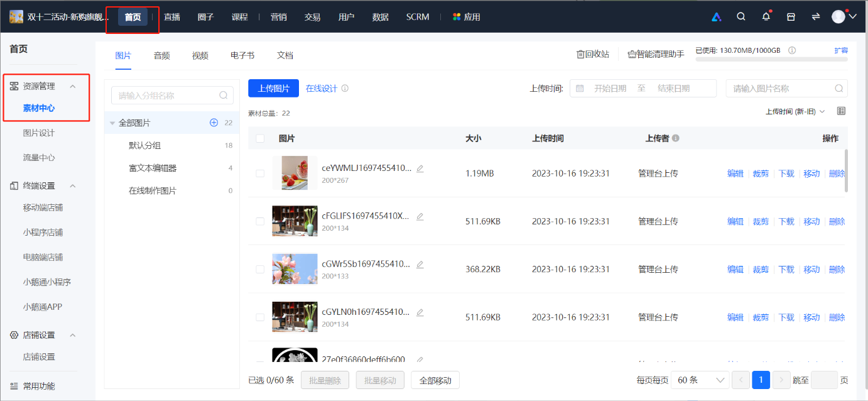Open the 交易 menu in the top bar
868x401 pixels.
pos(312,16)
